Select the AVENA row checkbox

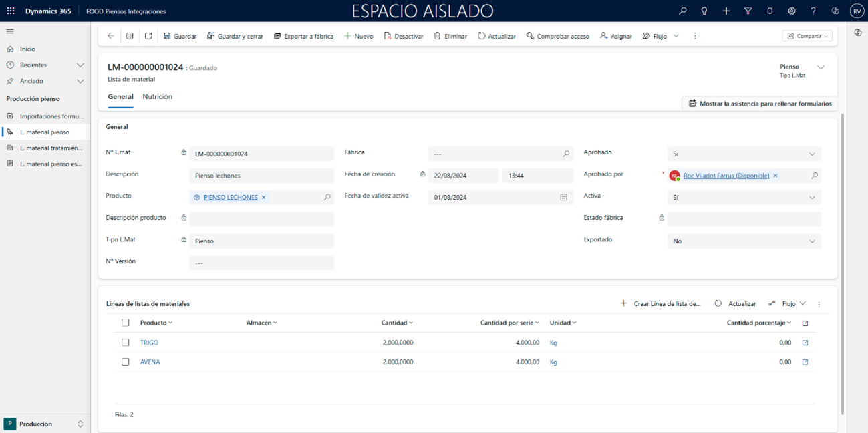[x=125, y=362]
